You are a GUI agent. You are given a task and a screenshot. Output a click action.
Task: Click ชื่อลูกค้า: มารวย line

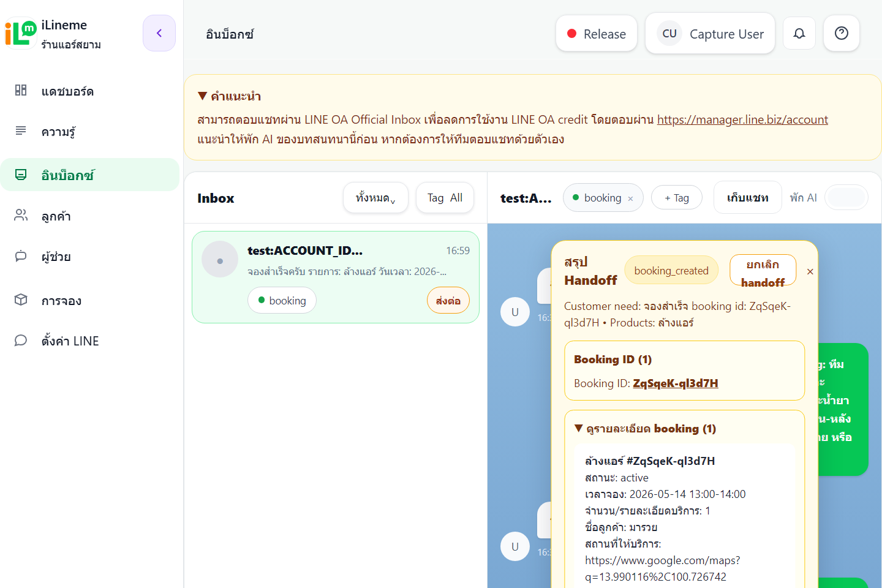pos(621,527)
